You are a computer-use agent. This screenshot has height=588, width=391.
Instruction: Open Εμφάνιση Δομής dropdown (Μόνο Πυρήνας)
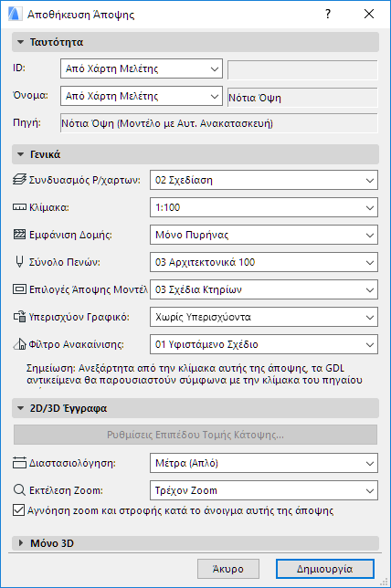(264, 235)
